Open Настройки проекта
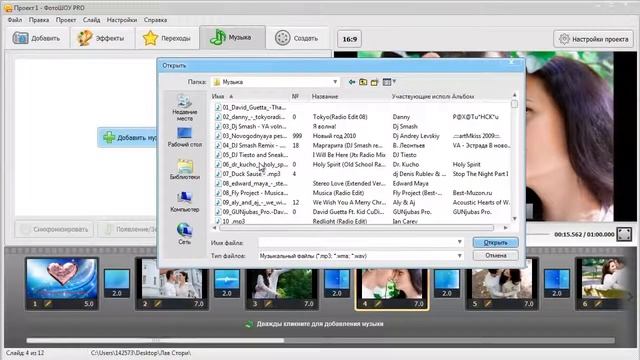 pyautogui.click(x=593, y=39)
